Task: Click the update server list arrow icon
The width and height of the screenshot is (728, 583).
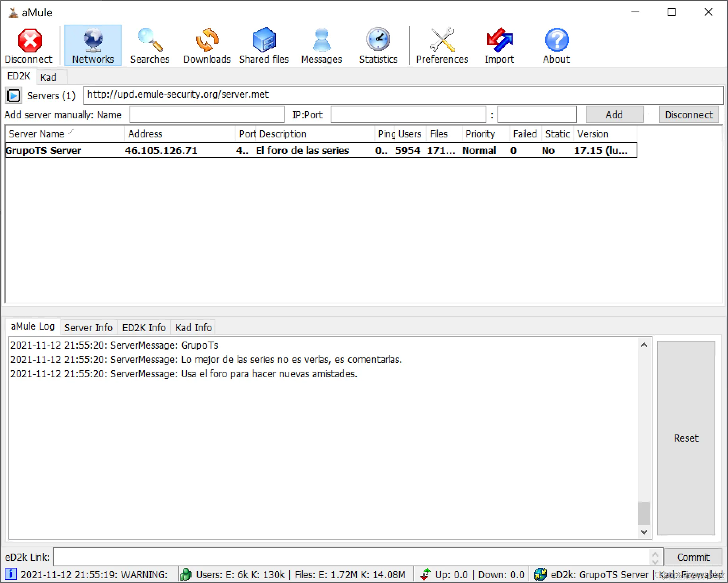Action: point(14,96)
